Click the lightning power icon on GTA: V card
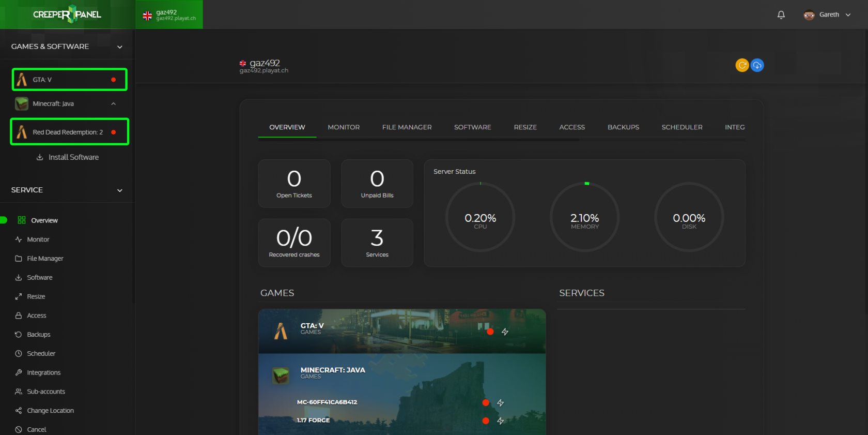This screenshot has height=435, width=868. tap(505, 332)
